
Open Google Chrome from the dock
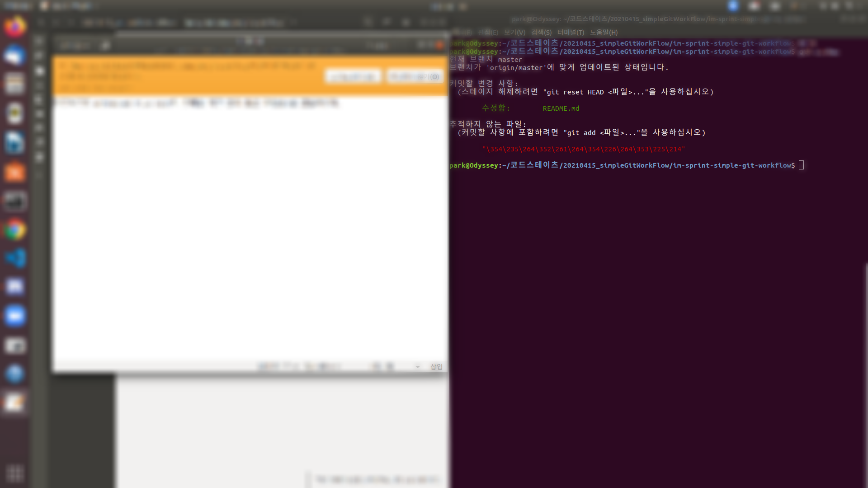pos(15,230)
